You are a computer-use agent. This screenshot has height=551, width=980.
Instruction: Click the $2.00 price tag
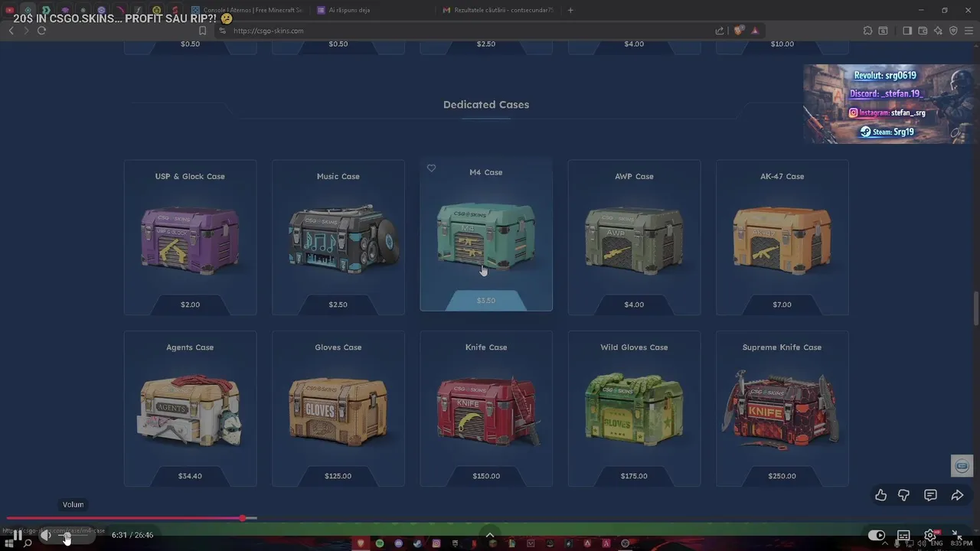pyautogui.click(x=190, y=305)
